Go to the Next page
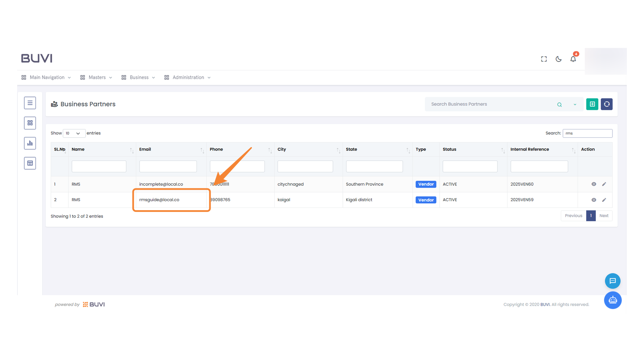Viewport: 644px width, 362px height. pyautogui.click(x=604, y=216)
